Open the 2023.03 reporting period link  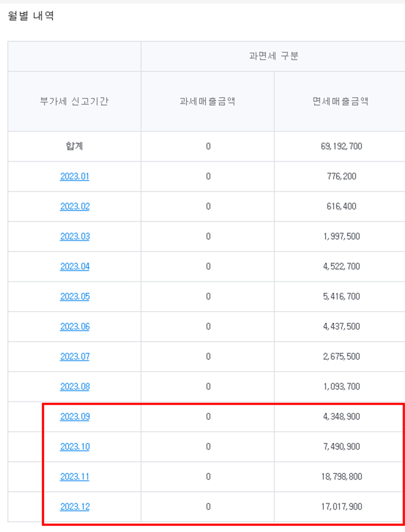[x=75, y=237]
